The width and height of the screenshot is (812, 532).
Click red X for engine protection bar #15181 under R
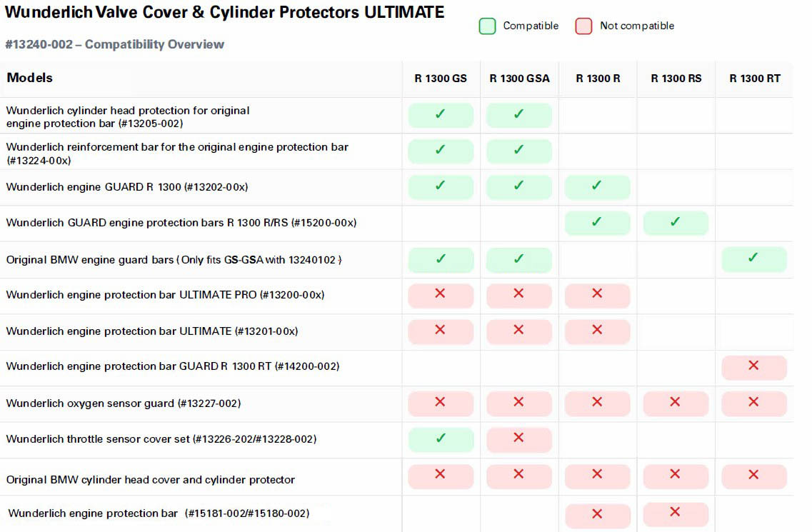598,514
